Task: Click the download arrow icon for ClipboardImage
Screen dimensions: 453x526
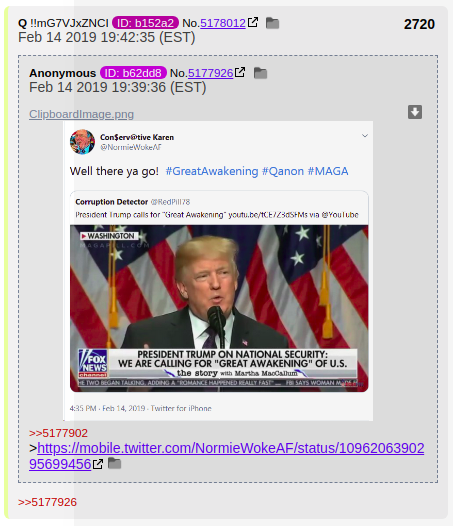Action: click(x=415, y=112)
